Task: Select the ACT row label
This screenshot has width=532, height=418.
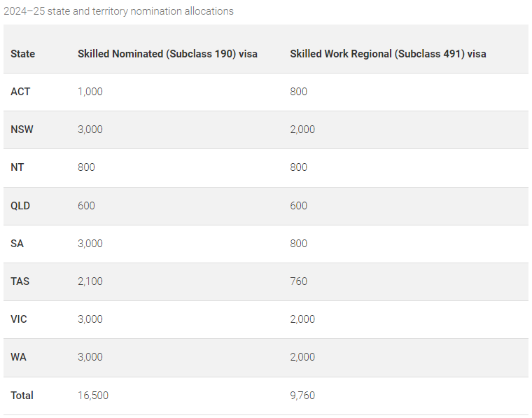Action: tap(20, 92)
